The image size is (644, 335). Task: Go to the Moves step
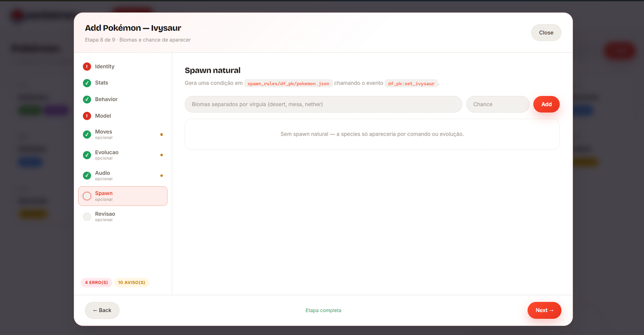tap(123, 134)
